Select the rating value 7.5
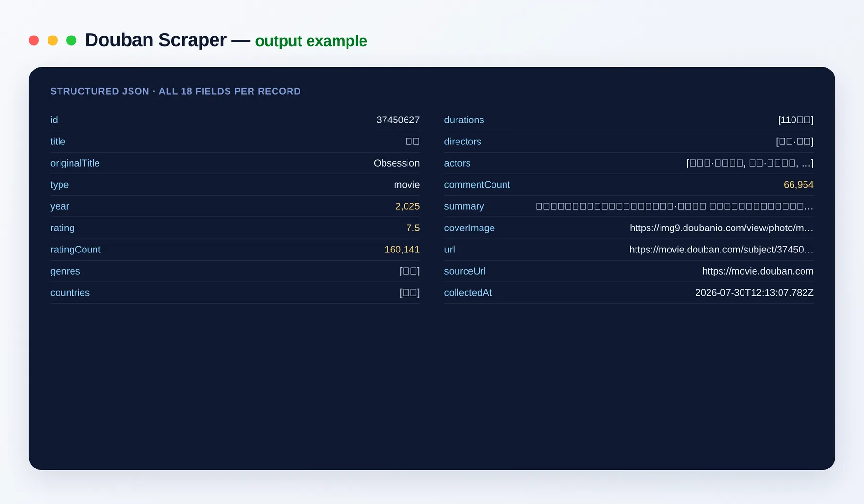 click(x=413, y=228)
